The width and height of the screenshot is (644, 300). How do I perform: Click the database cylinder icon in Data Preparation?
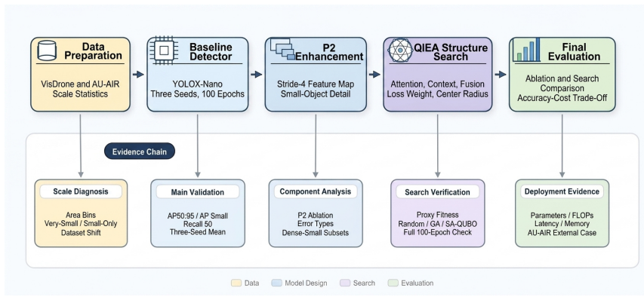46,51
